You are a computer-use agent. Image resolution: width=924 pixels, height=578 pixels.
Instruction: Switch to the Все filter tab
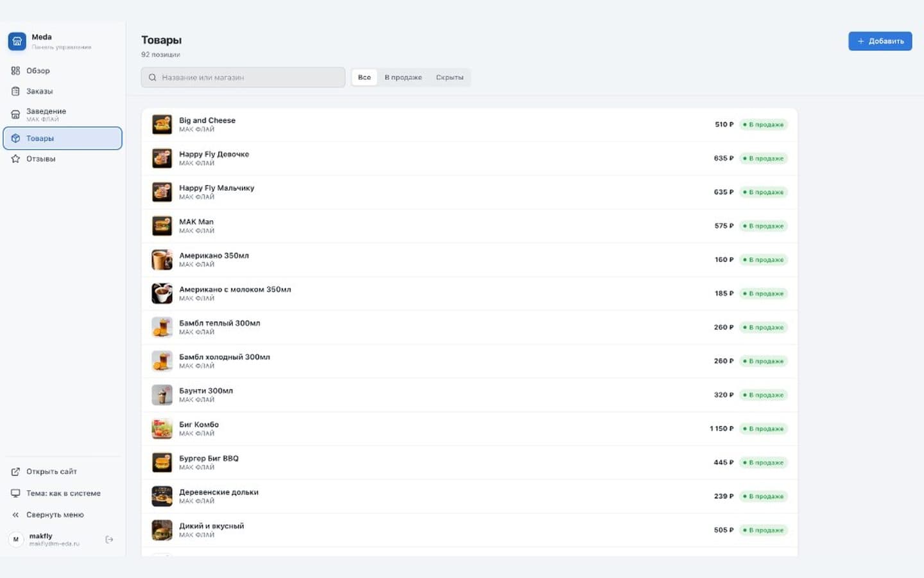click(x=364, y=78)
